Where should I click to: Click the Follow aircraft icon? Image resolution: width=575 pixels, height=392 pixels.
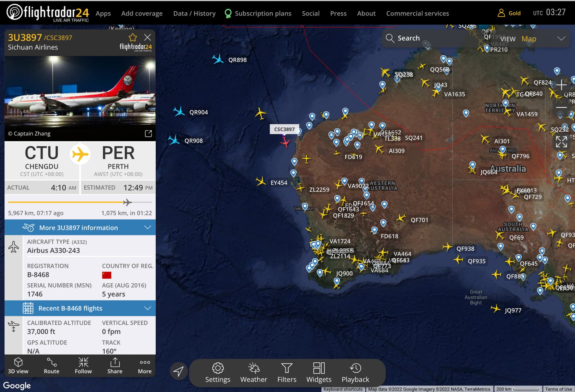[x=83, y=365]
